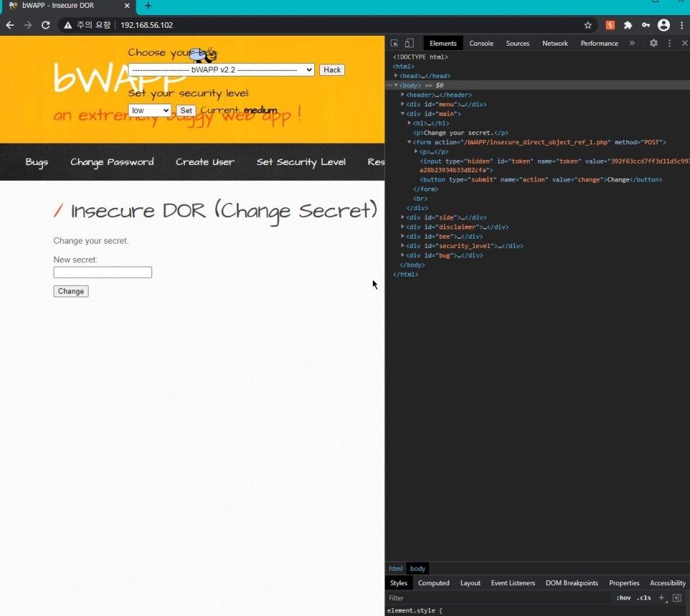Go back to the previous page
The image size is (690, 616).
[x=10, y=25]
